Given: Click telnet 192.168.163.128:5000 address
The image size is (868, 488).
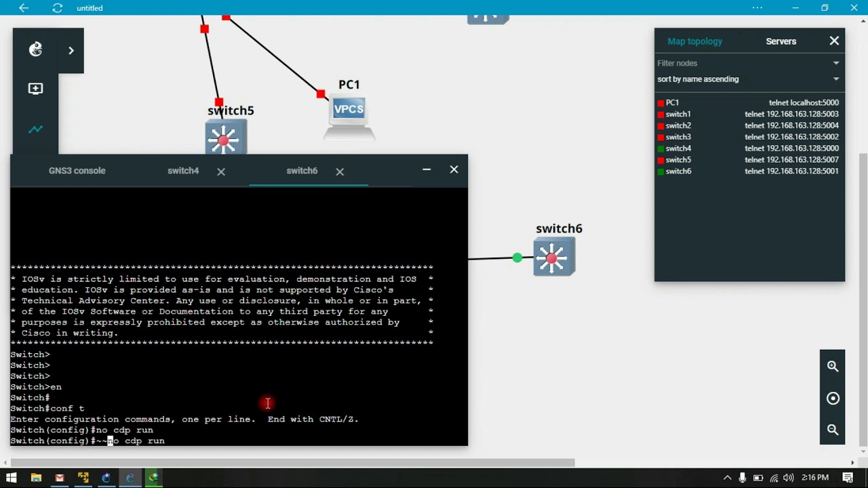Looking at the screenshot, I should pos(791,148).
